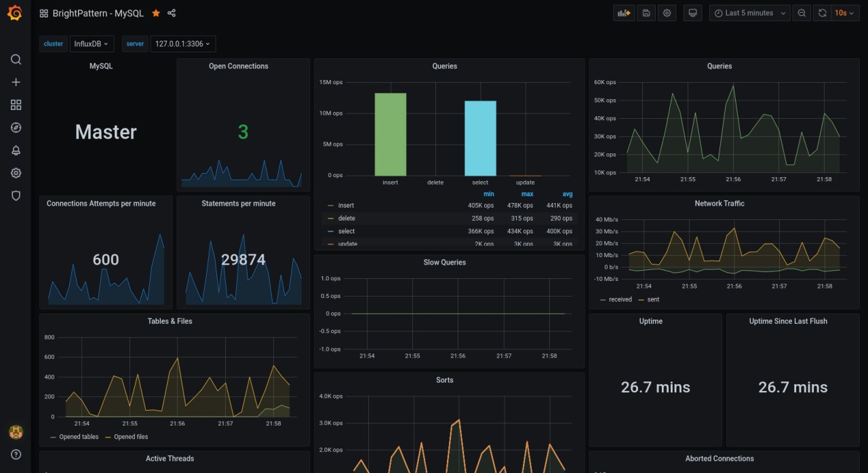Click the Master value in MySQL panel
Image resolution: width=868 pixels, height=473 pixels.
pos(106,132)
